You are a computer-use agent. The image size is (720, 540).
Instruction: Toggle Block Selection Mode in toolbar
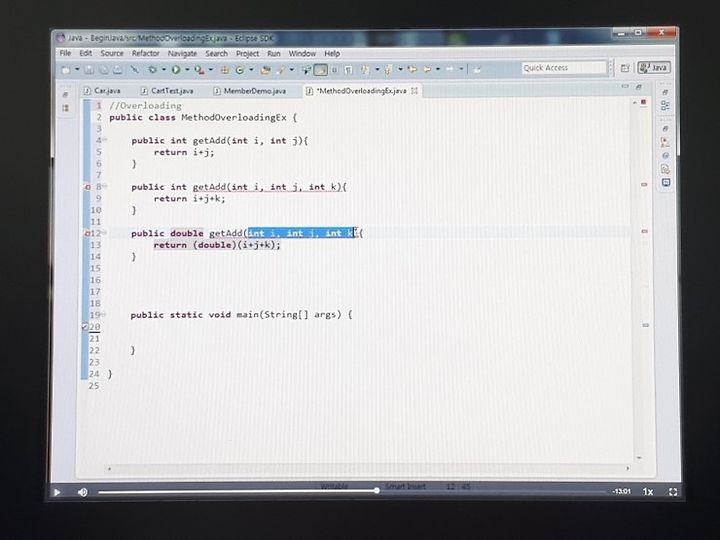334,69
